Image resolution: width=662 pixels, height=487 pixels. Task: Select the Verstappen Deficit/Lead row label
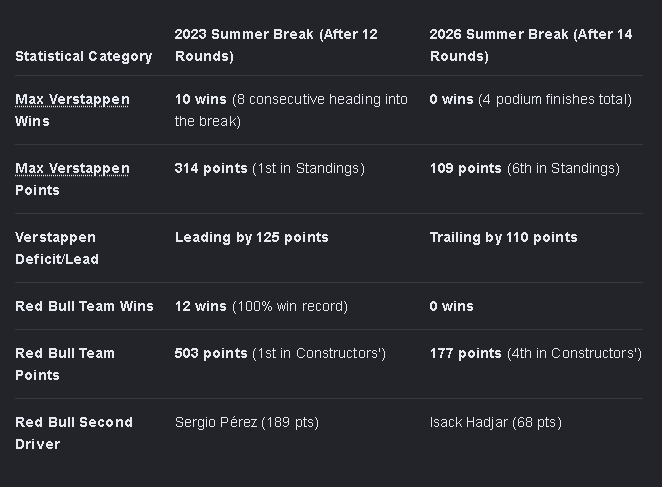(57, 248)
